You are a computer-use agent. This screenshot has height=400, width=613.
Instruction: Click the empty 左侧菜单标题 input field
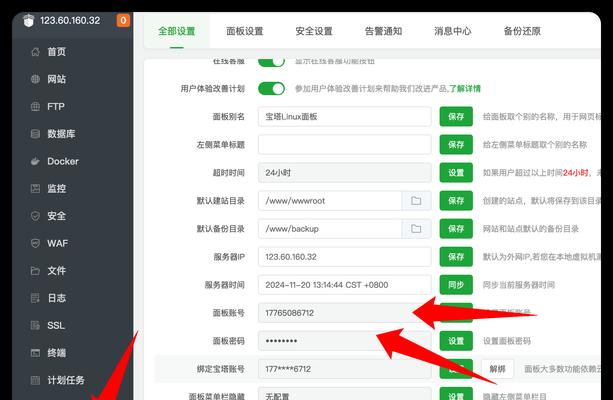tap(344, 145)
